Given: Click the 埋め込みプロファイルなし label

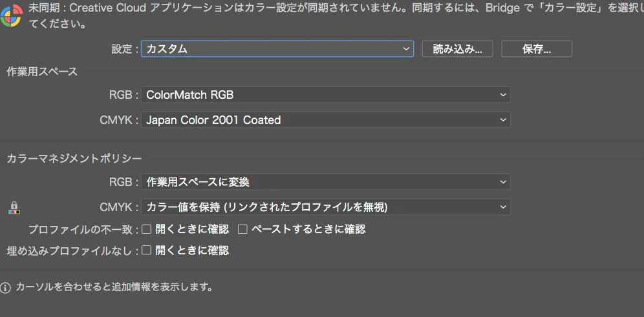Looking at the screenshot, I should [x=72, y=251].
